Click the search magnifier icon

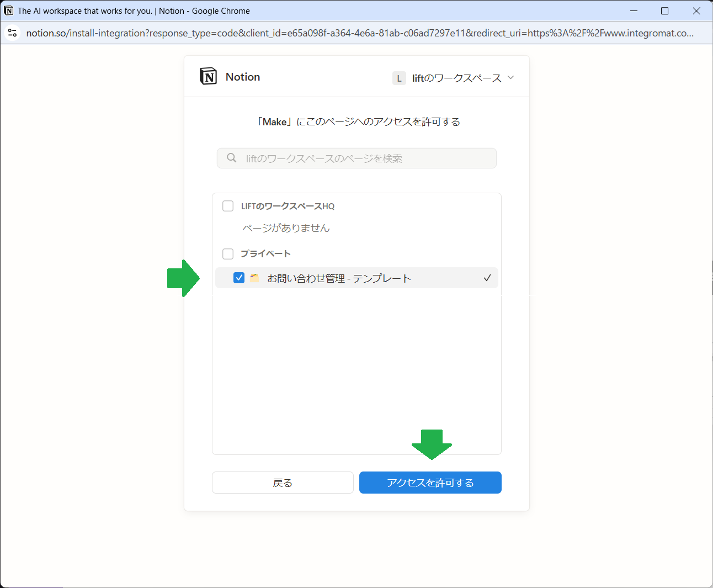(232, 158)
